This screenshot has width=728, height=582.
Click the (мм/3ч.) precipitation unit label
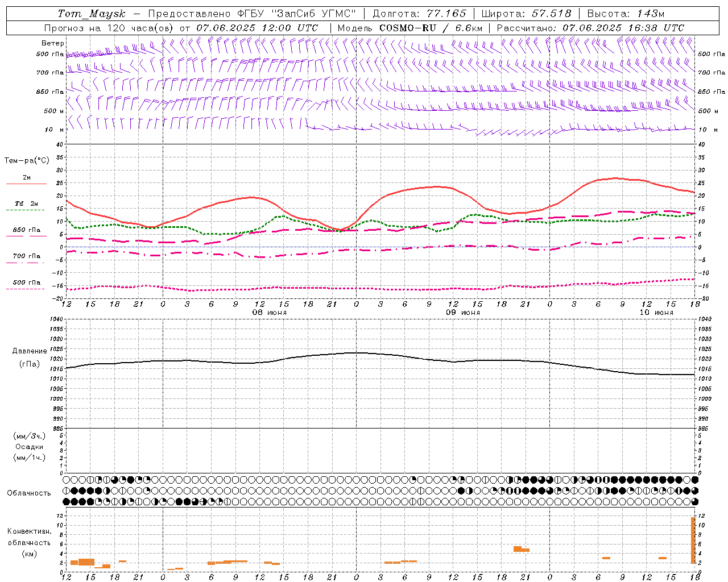point(30,436)
